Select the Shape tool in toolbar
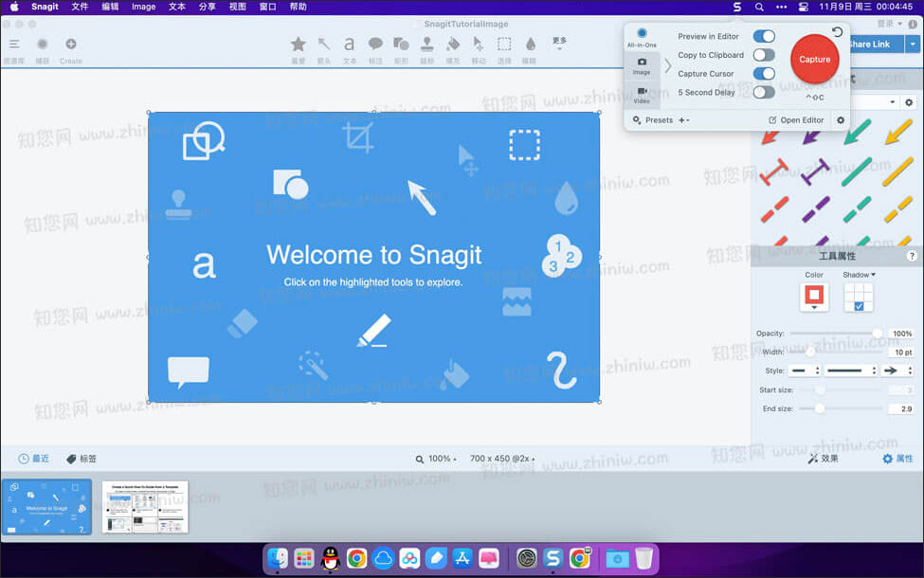Viewport: 924px width, 578px height. pyautogui.click(x=401, y=45)
